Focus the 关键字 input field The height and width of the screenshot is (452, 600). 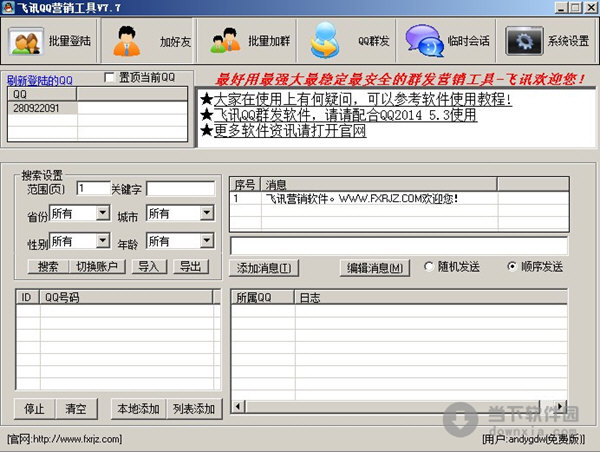click(x=181, y=188)
